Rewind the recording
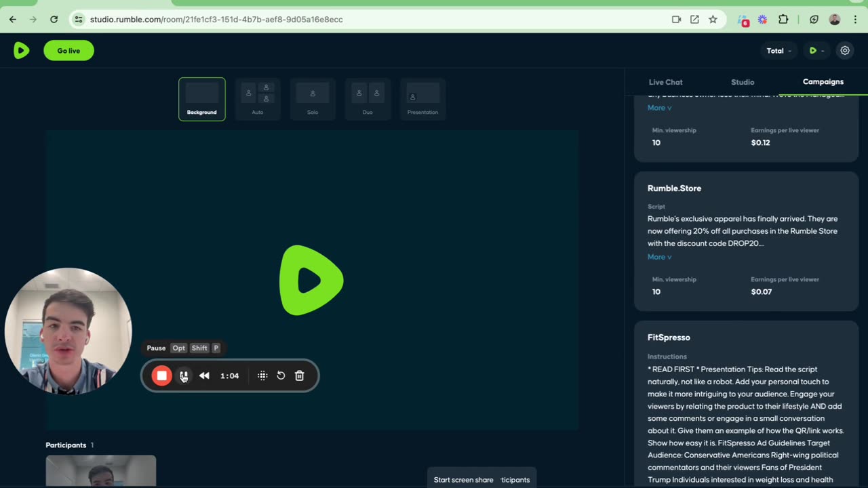 [x=204, y=375]
